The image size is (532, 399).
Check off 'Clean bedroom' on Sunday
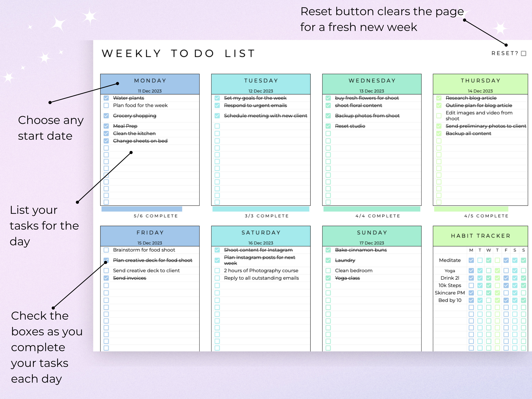pyautogui.click(x=328, y=270)
